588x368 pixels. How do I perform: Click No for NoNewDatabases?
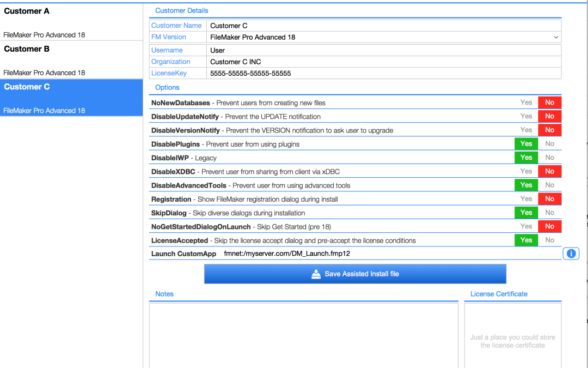click(x=550, y=102)
